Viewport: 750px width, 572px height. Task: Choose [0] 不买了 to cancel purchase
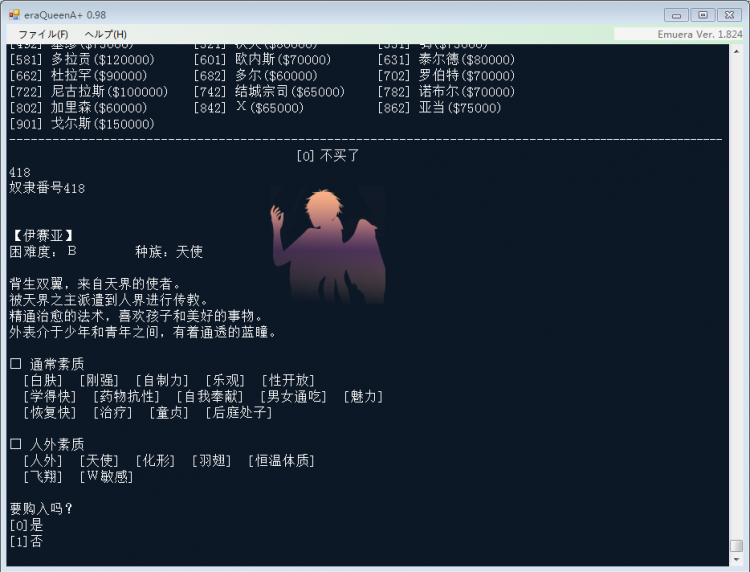(328, 156)
